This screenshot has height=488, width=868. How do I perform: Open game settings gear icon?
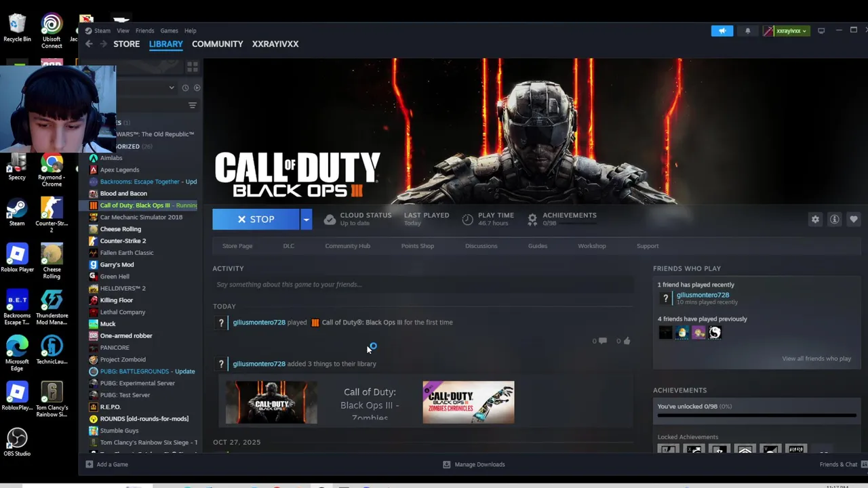click(815, 219)
